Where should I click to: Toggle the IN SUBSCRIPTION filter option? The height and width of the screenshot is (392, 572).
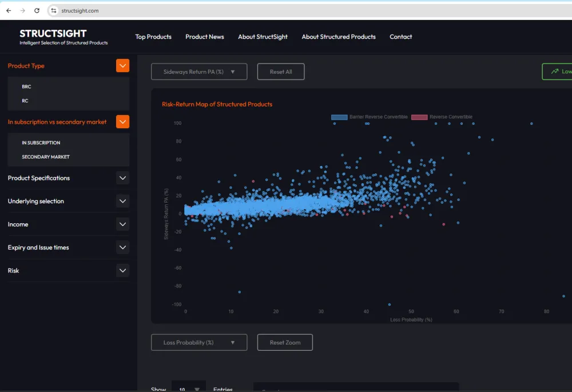41,143
